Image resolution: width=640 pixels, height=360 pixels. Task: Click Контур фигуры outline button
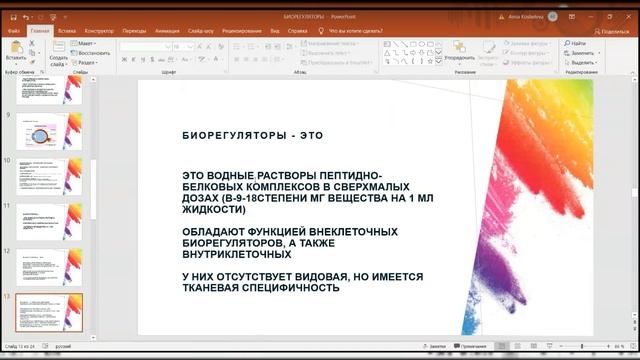[x=525, y=53]
